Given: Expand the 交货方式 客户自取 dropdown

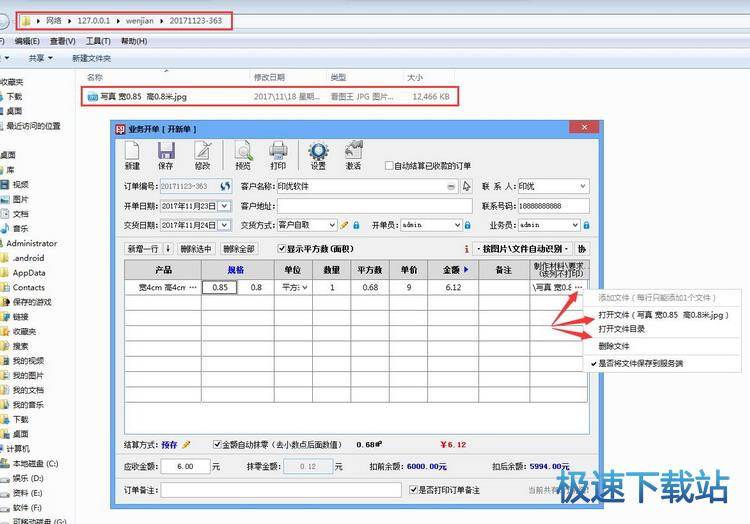Looking at the screenshot, I should point(332,225).
